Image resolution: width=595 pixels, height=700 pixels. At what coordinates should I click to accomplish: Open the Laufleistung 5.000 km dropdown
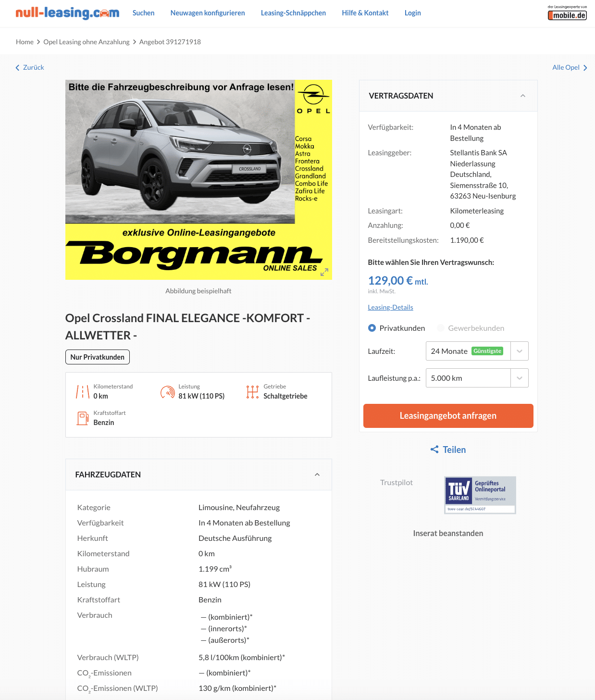click(477, 378)
